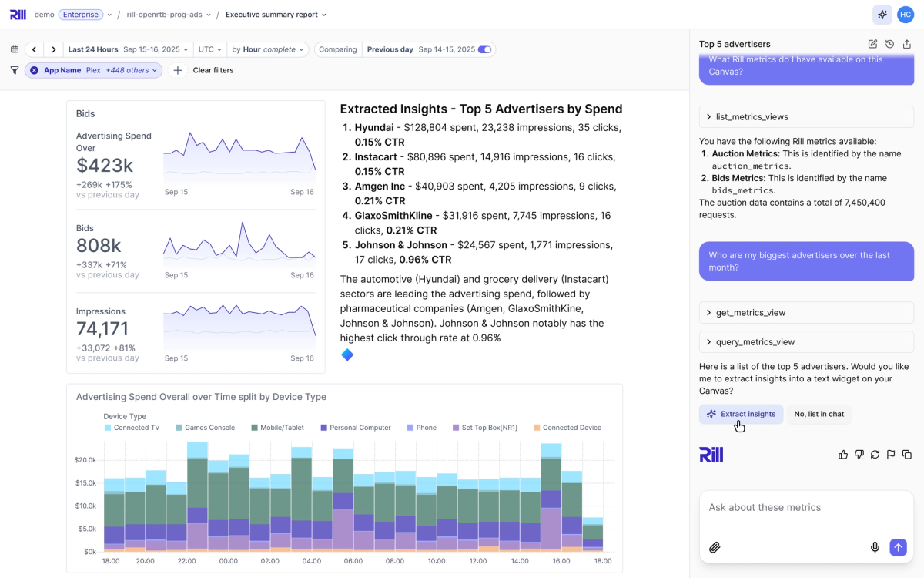The height and width of the screenshot is (578, 924).
Task: Toggle the comparison switch
Action: [484, 49]
